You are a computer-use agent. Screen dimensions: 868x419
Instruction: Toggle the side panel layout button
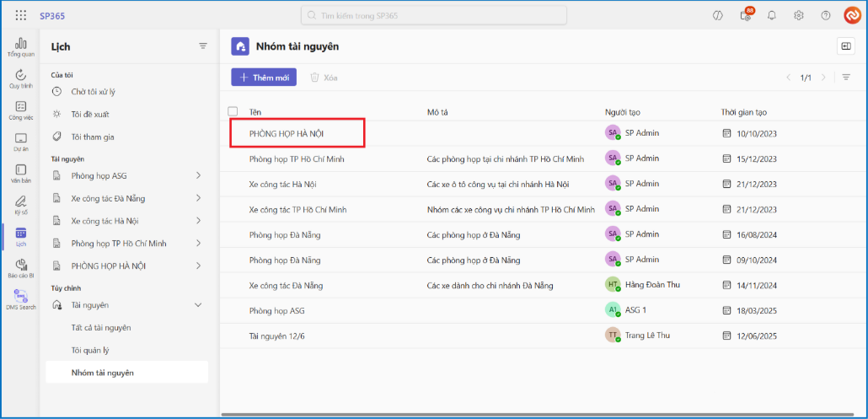845,46
